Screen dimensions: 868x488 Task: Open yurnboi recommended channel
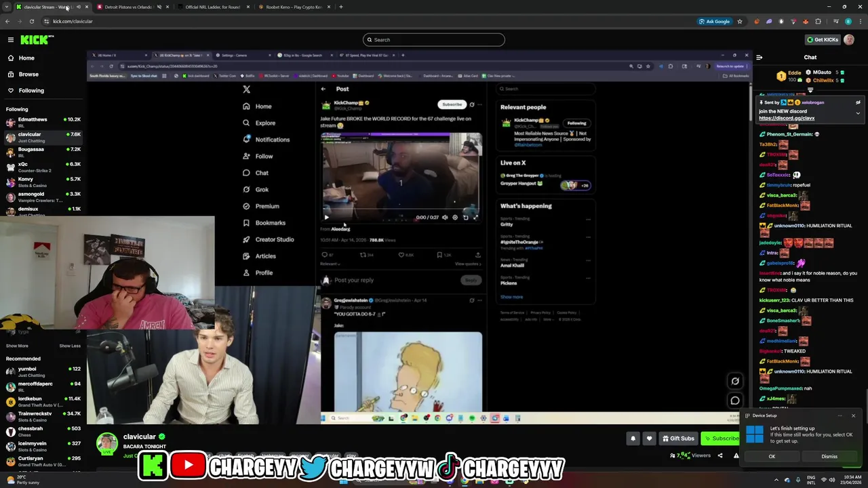click(x=43, y=371)
